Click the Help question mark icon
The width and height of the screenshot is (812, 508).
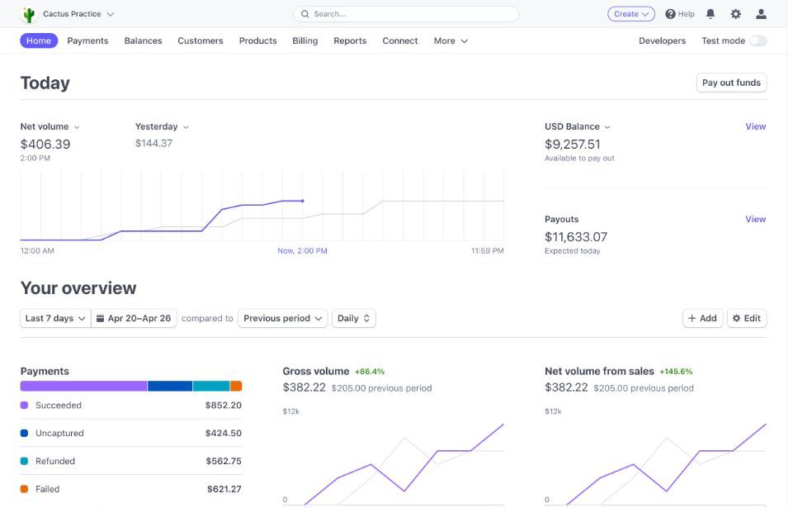pyautogui.click(x=670, y=14)
